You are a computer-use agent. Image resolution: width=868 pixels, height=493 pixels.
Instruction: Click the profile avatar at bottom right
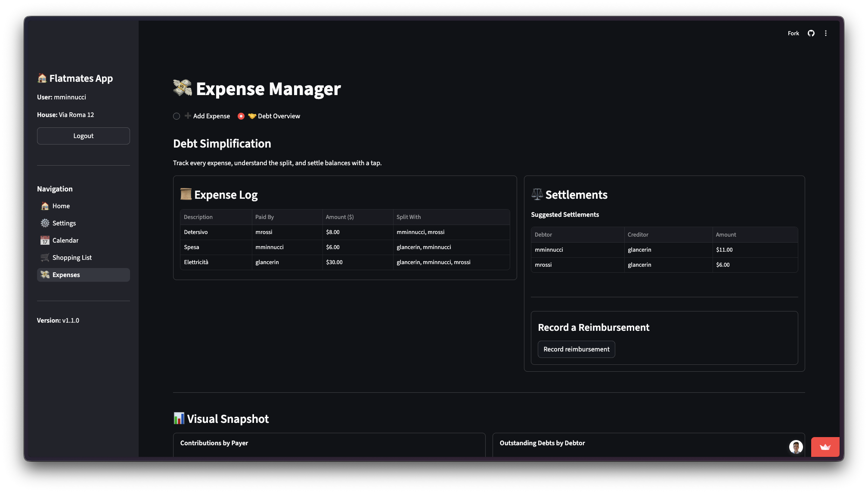[796, 447]
